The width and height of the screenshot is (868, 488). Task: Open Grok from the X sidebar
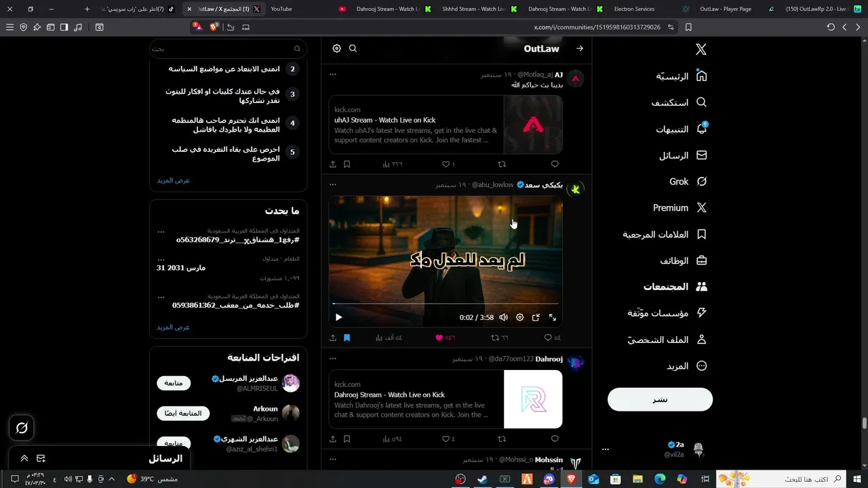click(688, 182)
